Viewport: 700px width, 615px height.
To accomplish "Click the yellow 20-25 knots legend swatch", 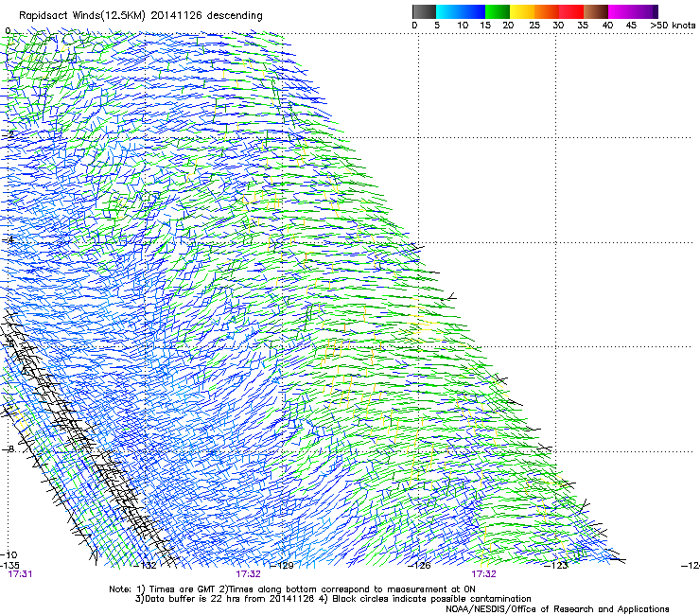I will [522, 11].
